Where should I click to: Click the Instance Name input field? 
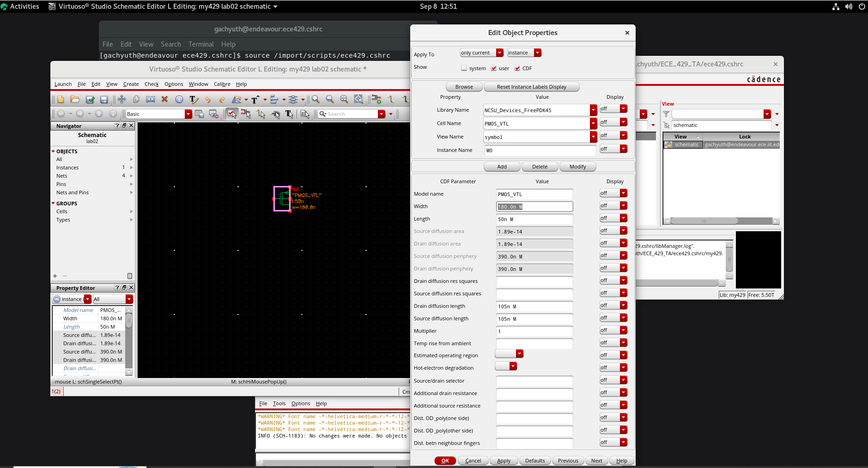point(540,150)
